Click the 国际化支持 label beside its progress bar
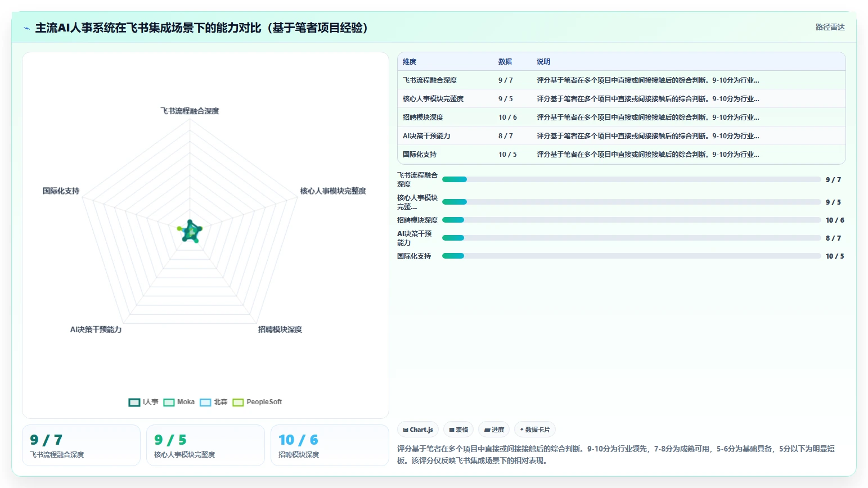Viewport: 868px width, 488px height. [x=414, y=256]
